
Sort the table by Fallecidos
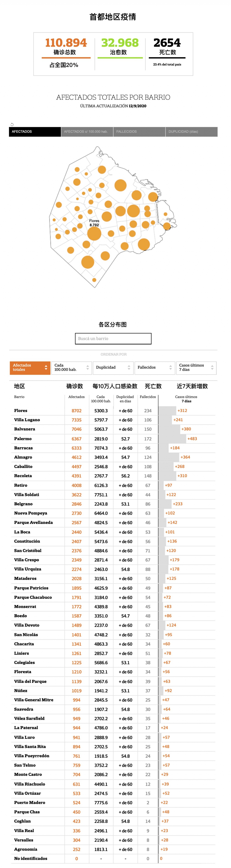tap(154, 367)
